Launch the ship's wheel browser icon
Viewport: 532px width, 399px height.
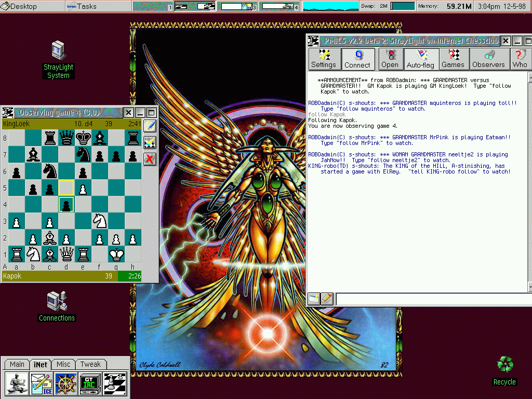pyautogui.click(x=66, y=384)
